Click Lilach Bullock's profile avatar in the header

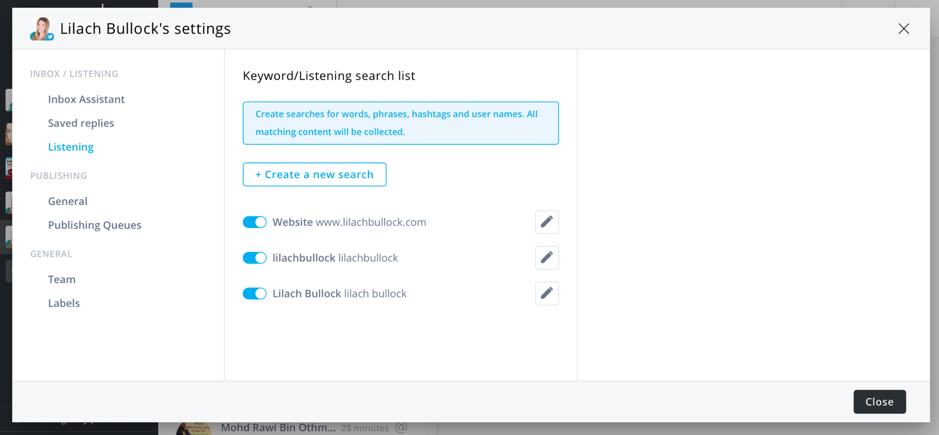pyautogui.click(x=41, y=29)
